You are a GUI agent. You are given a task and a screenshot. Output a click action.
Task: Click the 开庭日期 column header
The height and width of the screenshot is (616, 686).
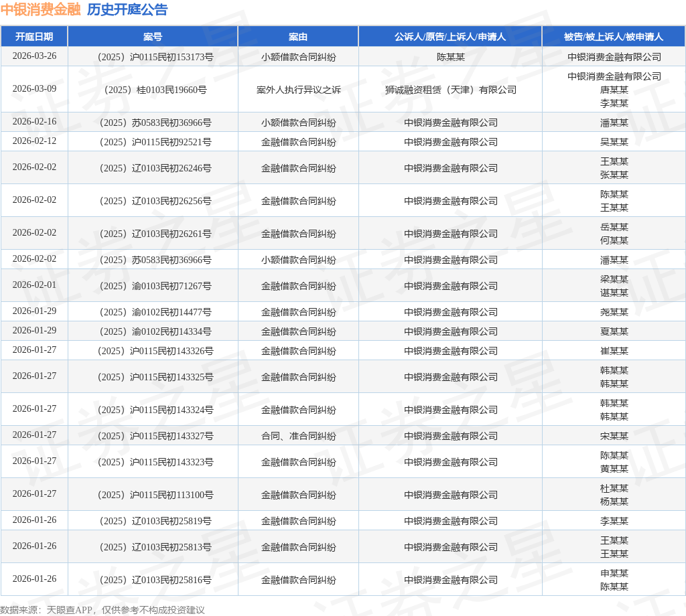(34, 37)
